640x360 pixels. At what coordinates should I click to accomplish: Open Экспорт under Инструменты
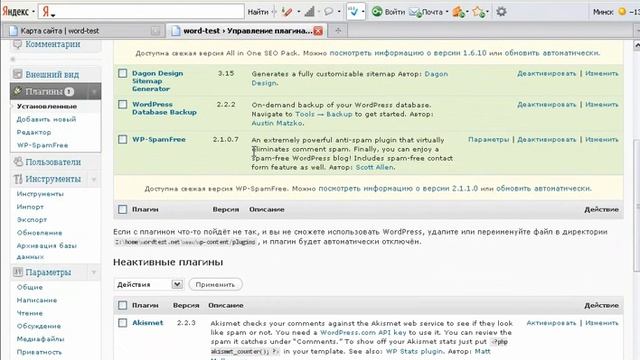coord(32,220)
